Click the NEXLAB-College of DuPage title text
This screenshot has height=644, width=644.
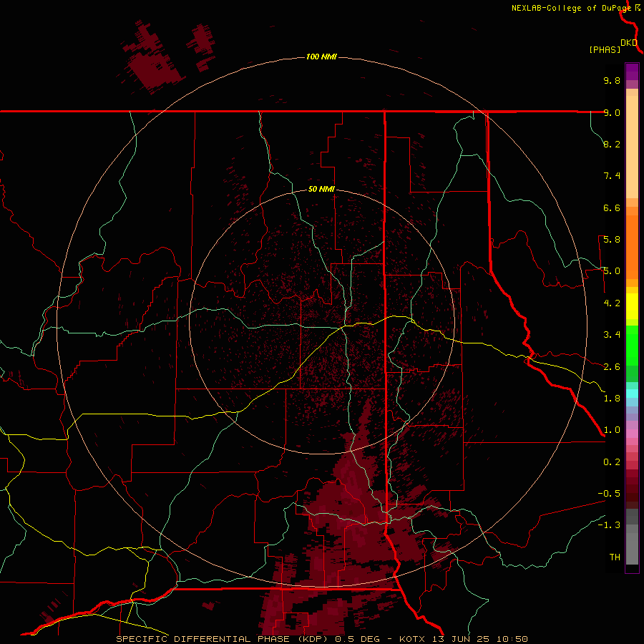[x=571, y=8]
